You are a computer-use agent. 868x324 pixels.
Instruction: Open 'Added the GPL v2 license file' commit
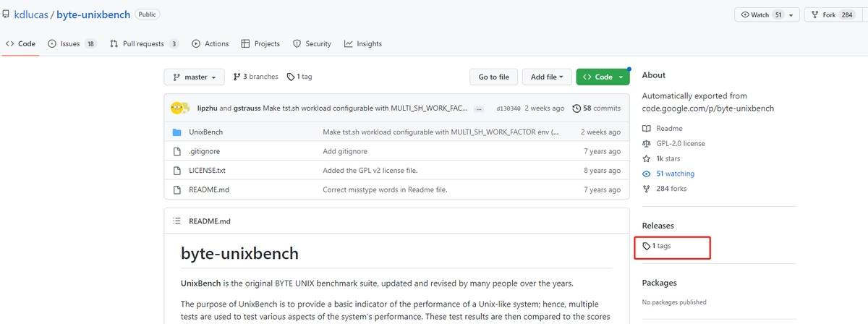(370, 171)
